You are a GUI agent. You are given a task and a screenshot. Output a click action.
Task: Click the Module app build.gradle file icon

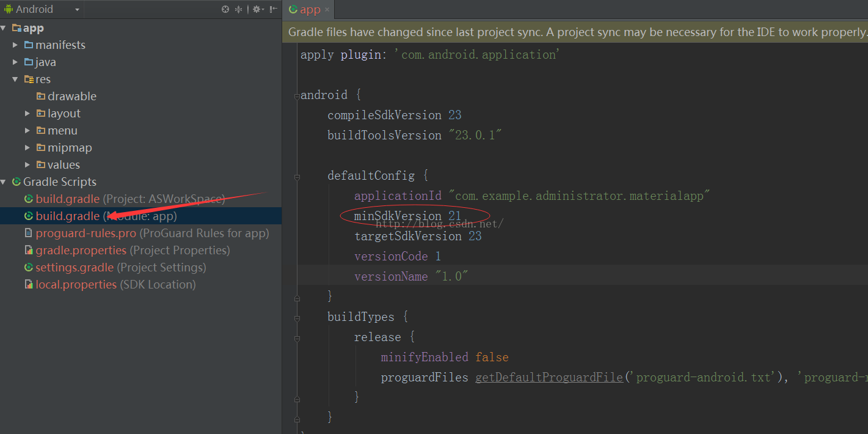(x=29, y=216)
